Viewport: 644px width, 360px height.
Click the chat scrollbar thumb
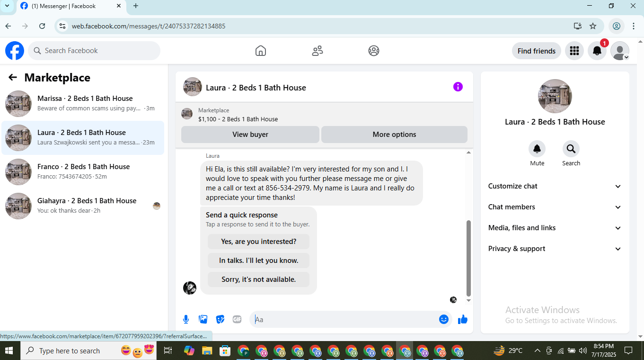pyautogui.click(x=468, y=258)
